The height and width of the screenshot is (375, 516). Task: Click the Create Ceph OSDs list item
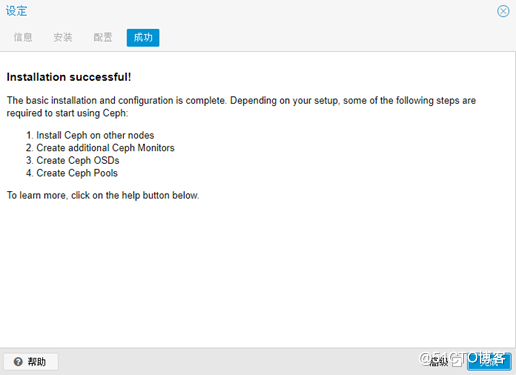coord(78,160)
